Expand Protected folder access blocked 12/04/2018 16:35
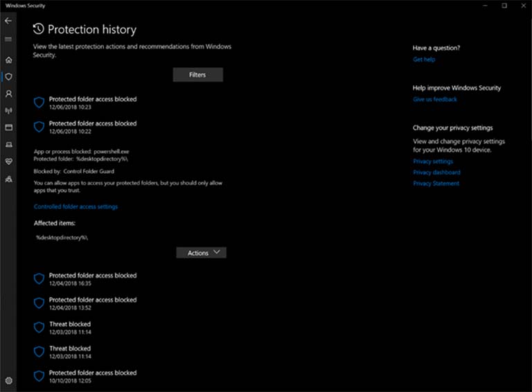The width and height of the screenshot is (532, 392). (x=93, y=276)
